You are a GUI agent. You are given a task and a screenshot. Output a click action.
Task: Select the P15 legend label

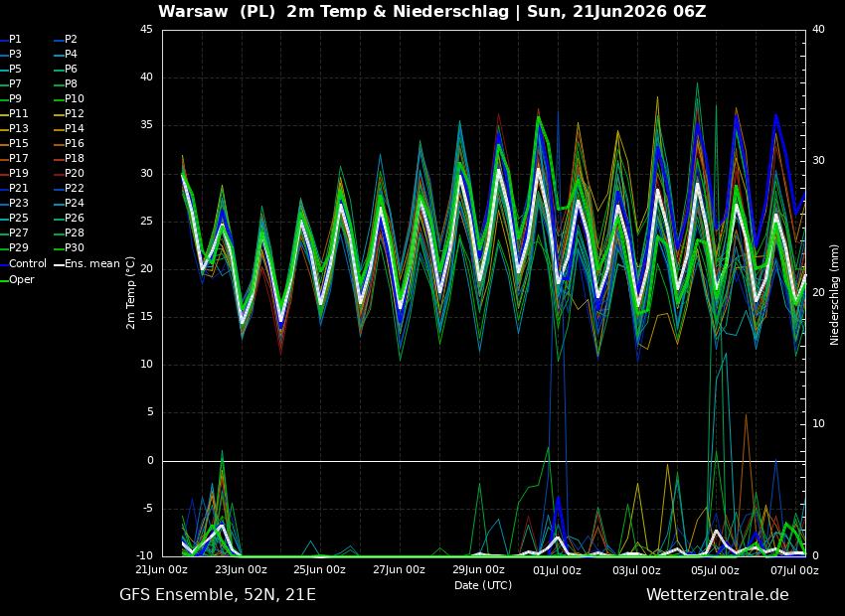18,144
